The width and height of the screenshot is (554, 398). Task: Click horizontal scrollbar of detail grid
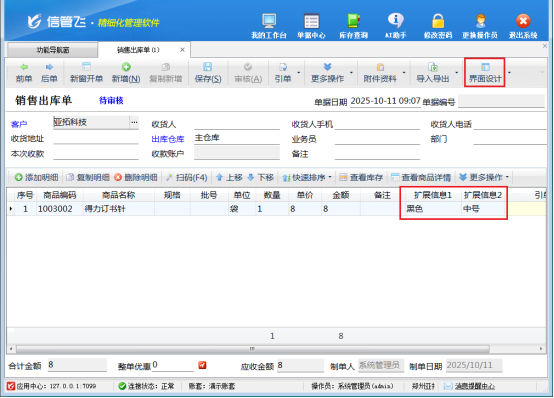pyautogui.click(x=253, y=349)
